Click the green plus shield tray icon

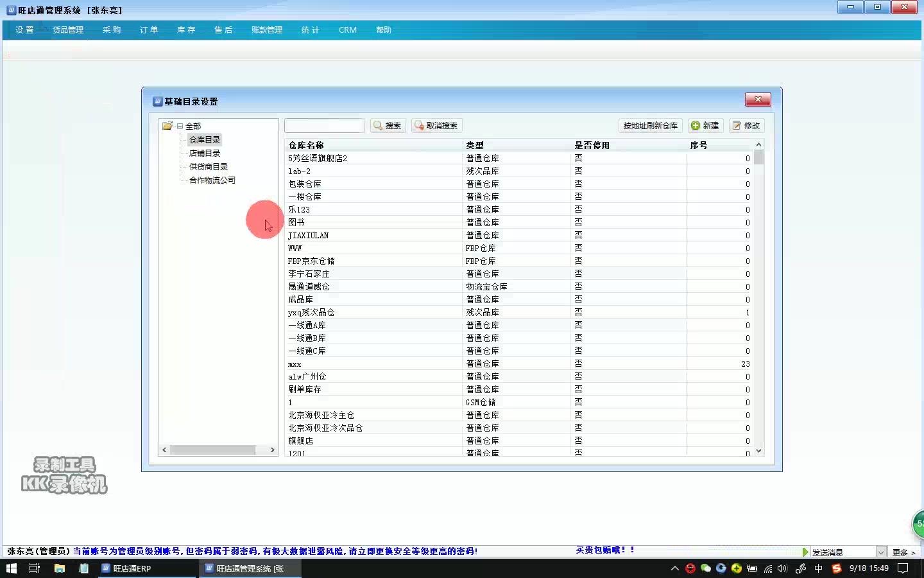click(737, 568)
